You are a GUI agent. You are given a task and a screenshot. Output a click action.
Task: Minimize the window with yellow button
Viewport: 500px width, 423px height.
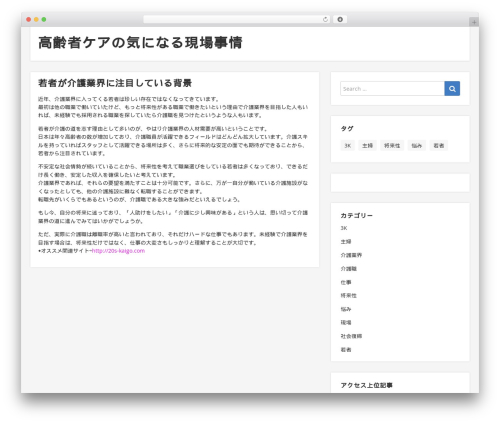click(36, 20)
